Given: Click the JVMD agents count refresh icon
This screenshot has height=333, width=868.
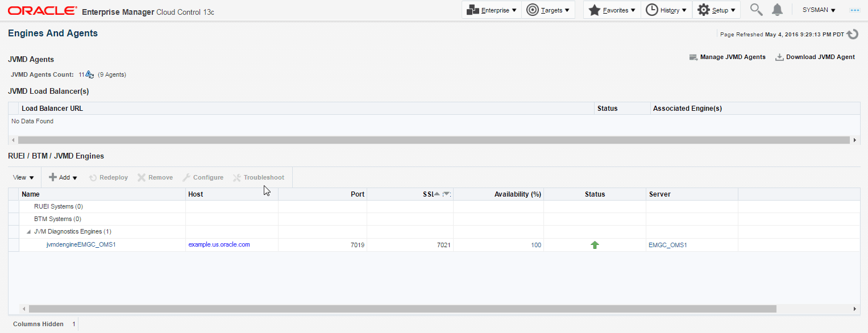Looking at the screenshot, I should [x=89, y=74].
